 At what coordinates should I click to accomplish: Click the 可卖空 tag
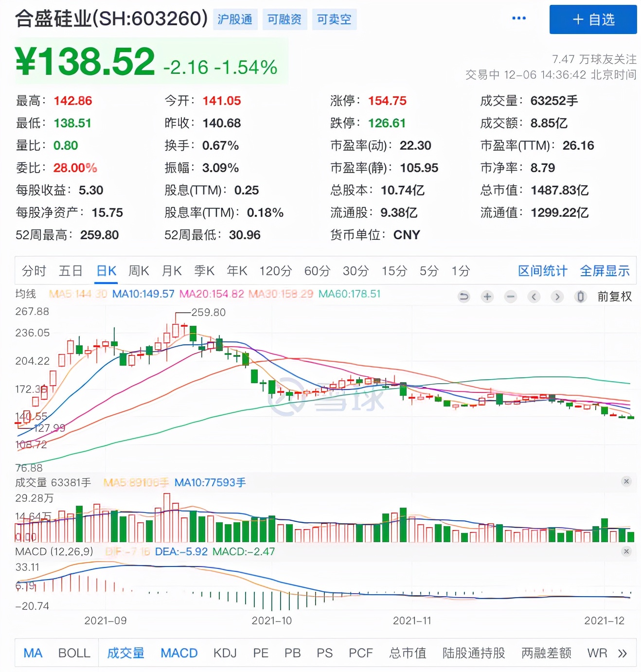(334, 19)
